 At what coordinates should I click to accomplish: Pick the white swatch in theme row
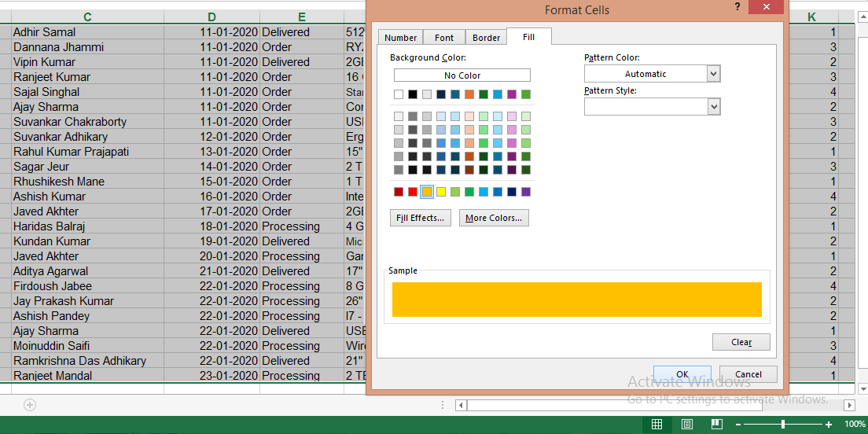(x=399, y=94)
